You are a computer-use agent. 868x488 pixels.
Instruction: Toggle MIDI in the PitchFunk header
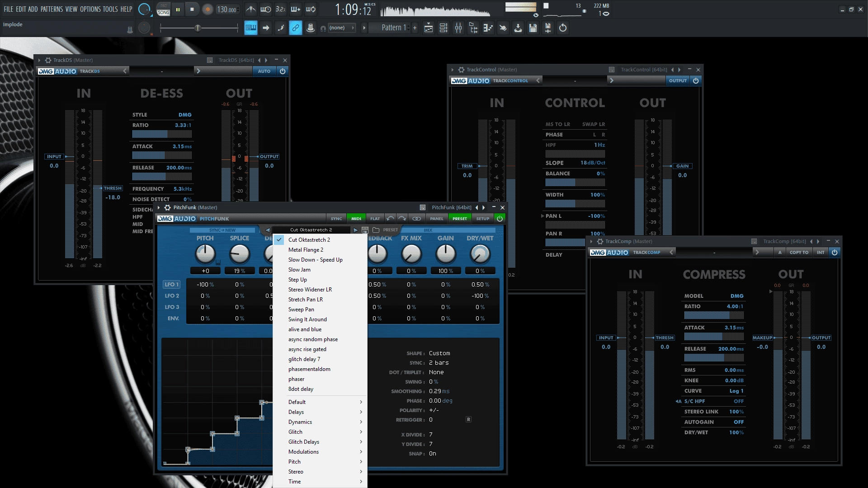356,219
